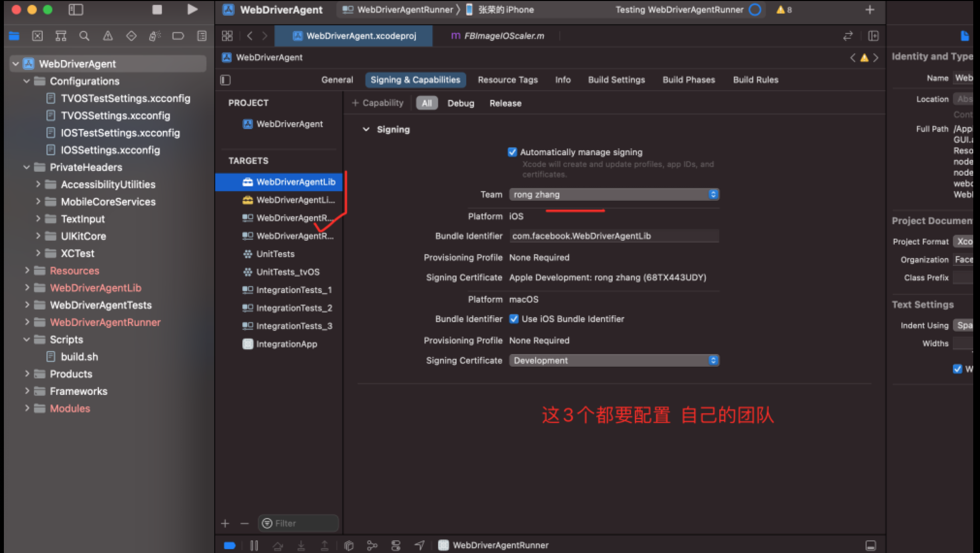Filter signing by Release configuration
980x553 pixels.
(x=505, y=103)
